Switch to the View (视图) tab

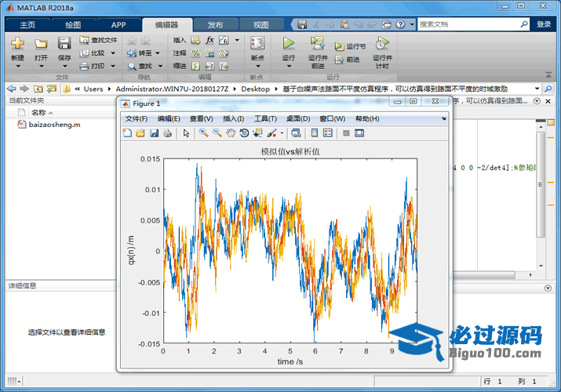260,24
